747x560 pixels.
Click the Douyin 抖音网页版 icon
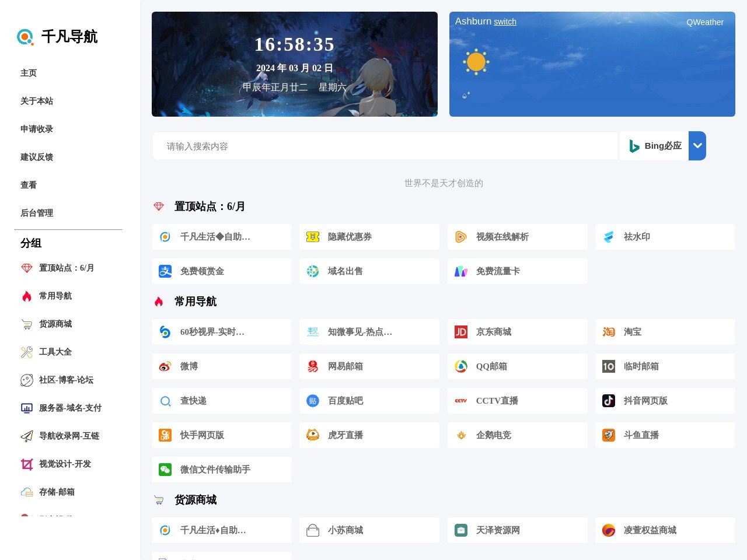click(x=608, y=401)
